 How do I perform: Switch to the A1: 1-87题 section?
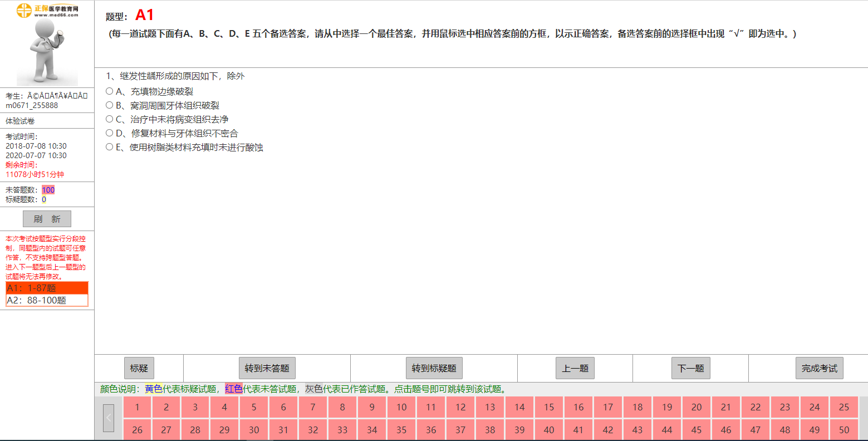47,288
